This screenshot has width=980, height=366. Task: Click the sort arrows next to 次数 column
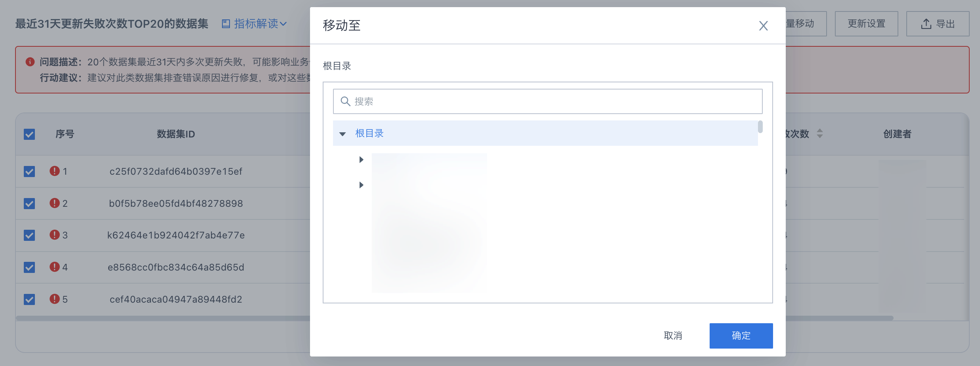(820, 133)
